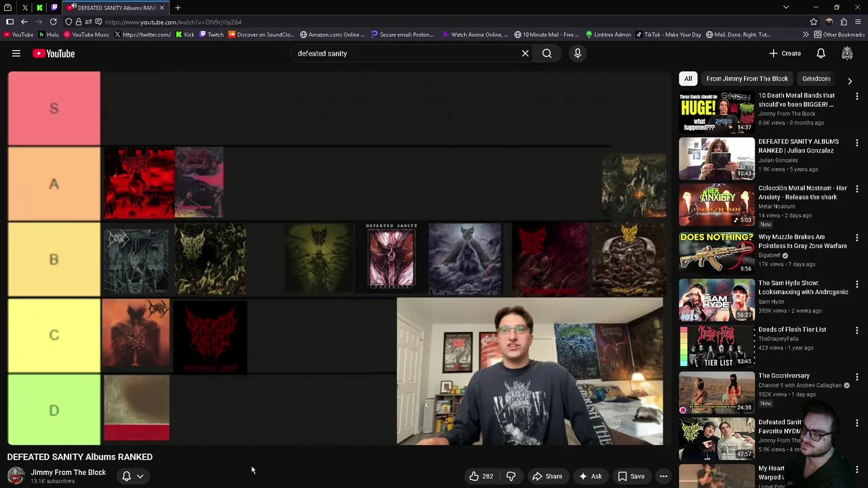868x488 pixels.
Task: Expand notification options chevron beside bell
Action: 140,476
